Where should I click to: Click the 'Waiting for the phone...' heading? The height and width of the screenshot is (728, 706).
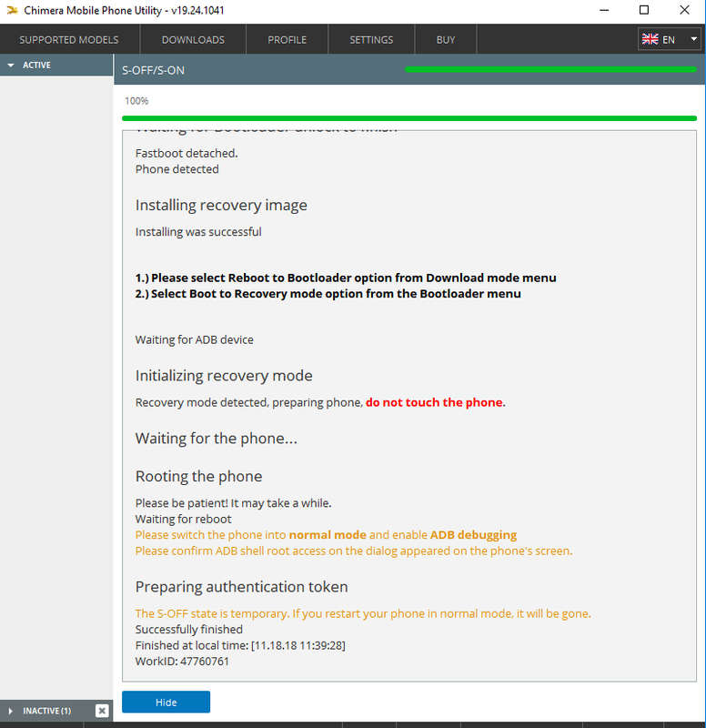coord(217,439)
